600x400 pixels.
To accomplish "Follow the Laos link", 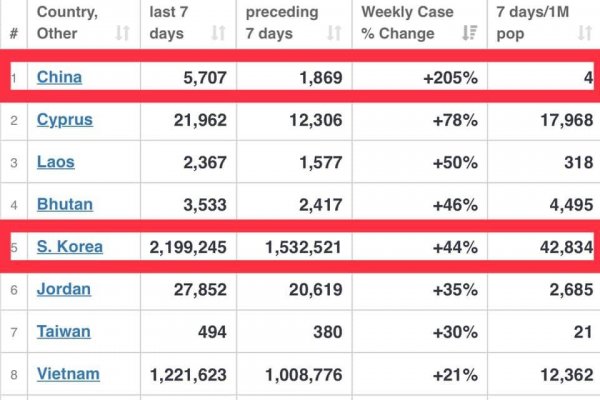I will click(x=55, y=162).
